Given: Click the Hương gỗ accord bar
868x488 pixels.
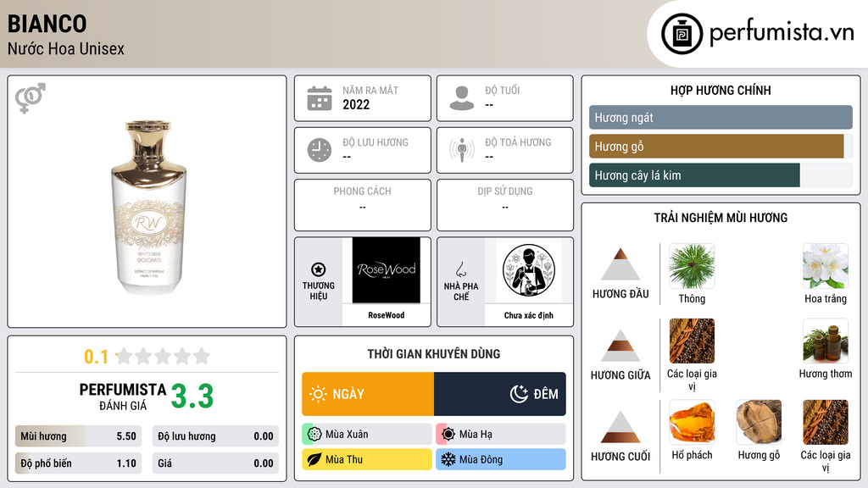Looking at the screenshot, I should [721, 146].
